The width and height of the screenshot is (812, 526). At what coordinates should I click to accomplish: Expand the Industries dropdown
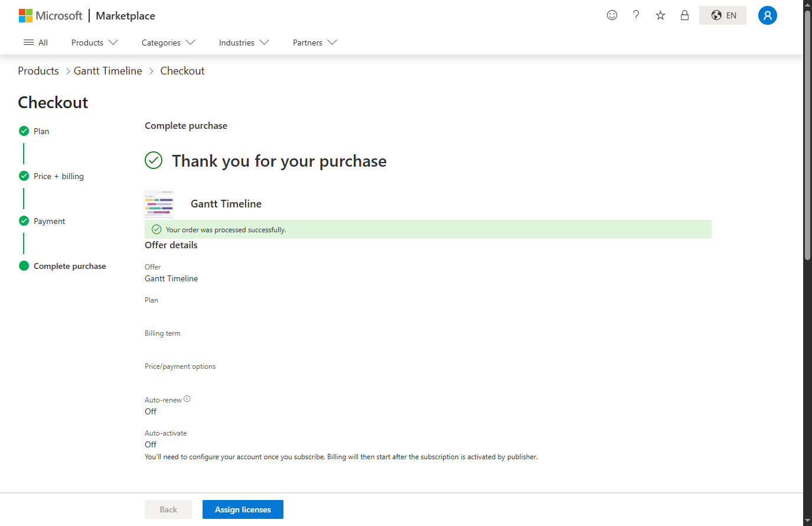[x=244, y=43]
